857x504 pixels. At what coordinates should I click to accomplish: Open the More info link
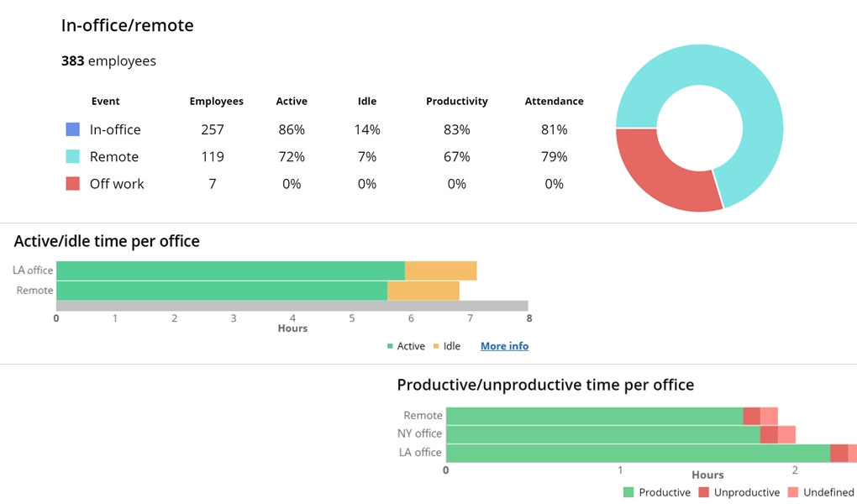point(504,346)
